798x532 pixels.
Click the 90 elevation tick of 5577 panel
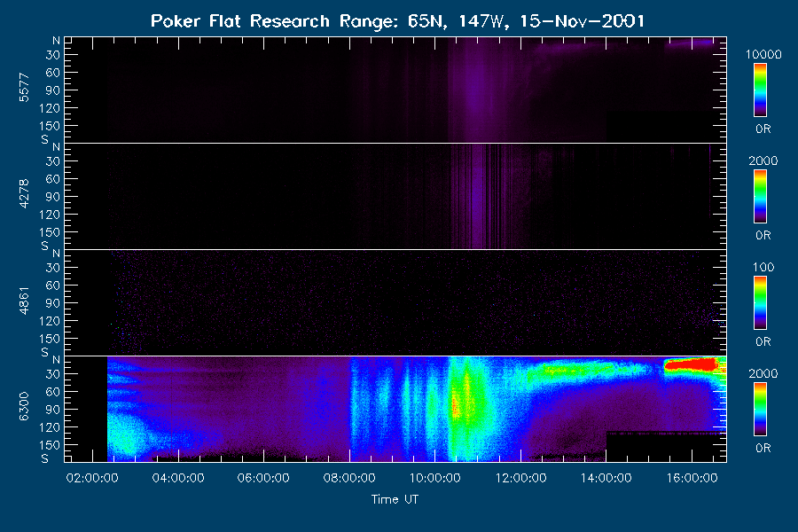click(53, 90)
